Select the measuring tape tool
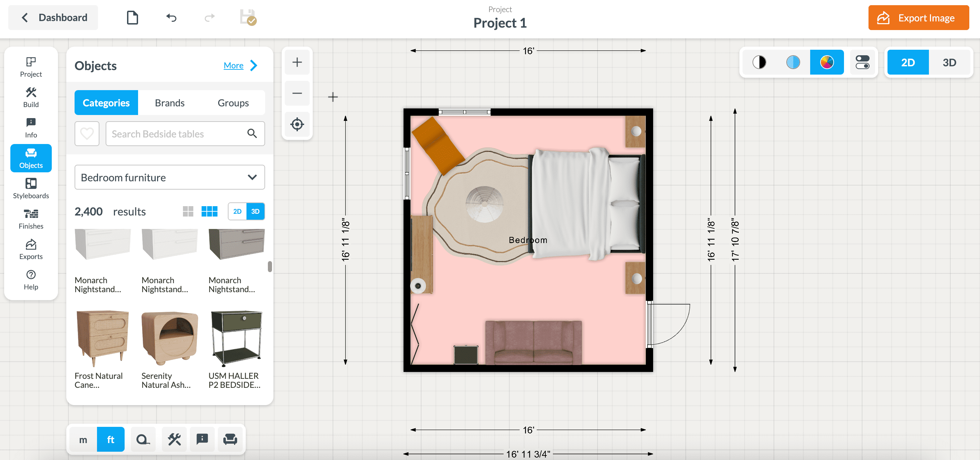Image resolution: width=980 pixels, height=460 pixels. tap(143, 440)
